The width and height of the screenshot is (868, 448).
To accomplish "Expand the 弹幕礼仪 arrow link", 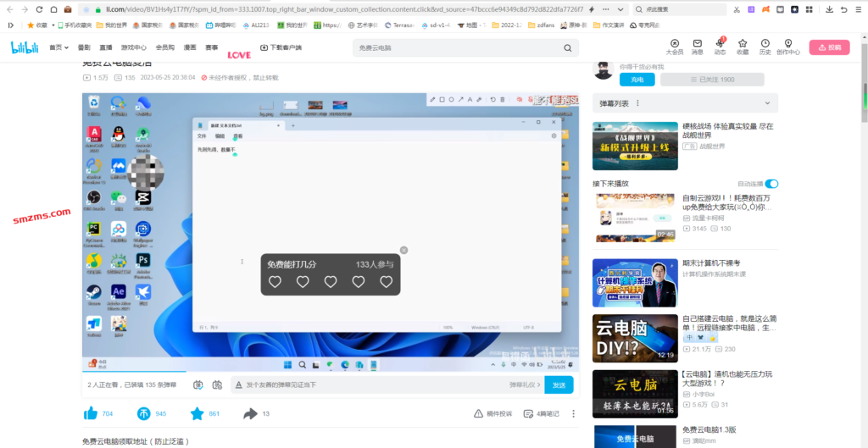I will coord(525,384).
